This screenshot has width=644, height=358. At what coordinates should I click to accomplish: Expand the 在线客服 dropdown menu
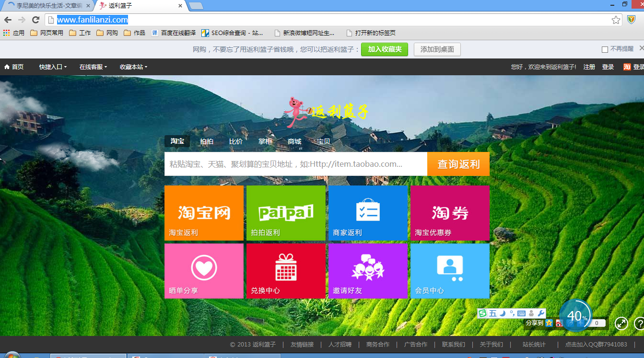[x=93, y=67]
